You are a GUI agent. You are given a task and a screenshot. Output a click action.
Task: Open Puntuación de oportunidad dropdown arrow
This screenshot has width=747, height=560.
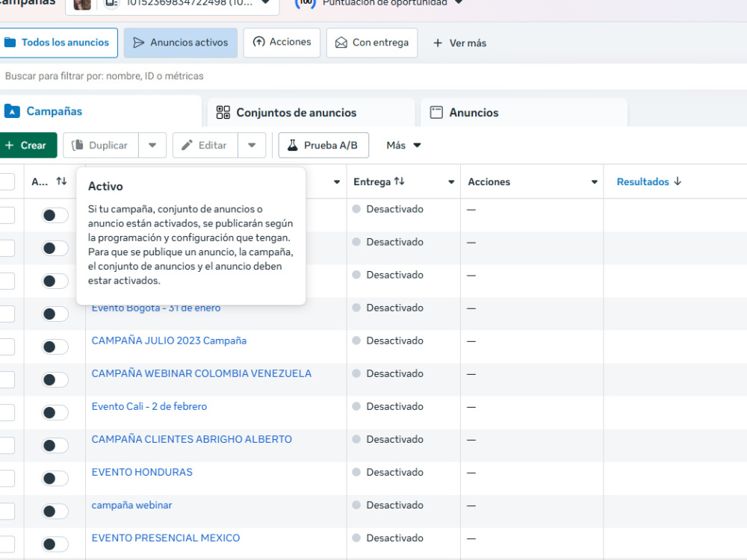(459, 2)
